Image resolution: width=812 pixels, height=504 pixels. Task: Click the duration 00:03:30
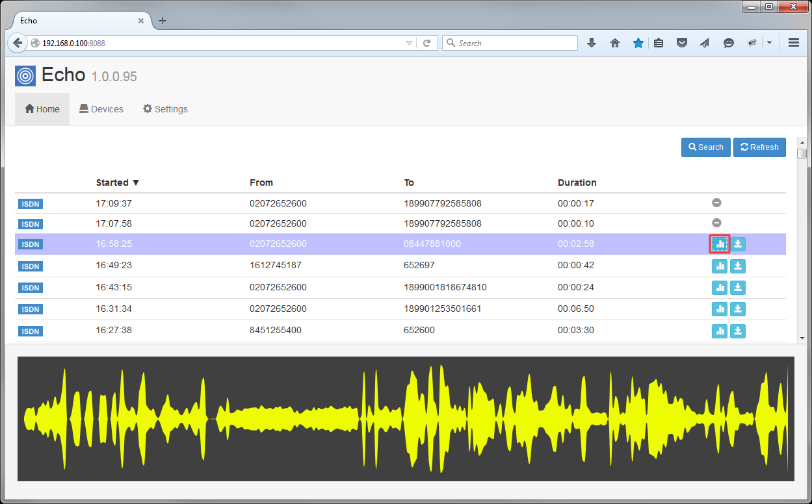click(x=576, y=330)
